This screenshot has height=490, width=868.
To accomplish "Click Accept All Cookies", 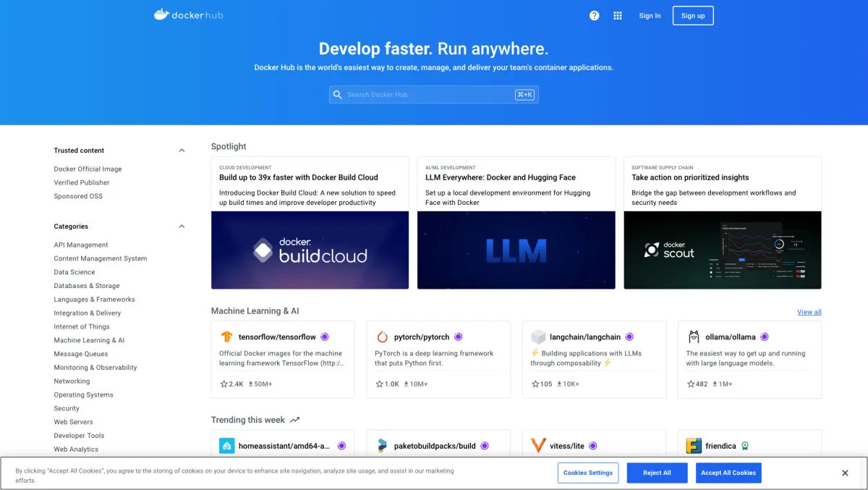I will 728,473.
